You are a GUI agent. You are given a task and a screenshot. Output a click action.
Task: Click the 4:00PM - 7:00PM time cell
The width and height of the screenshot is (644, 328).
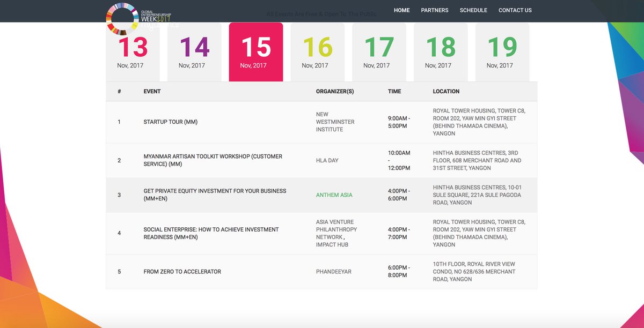399,233
